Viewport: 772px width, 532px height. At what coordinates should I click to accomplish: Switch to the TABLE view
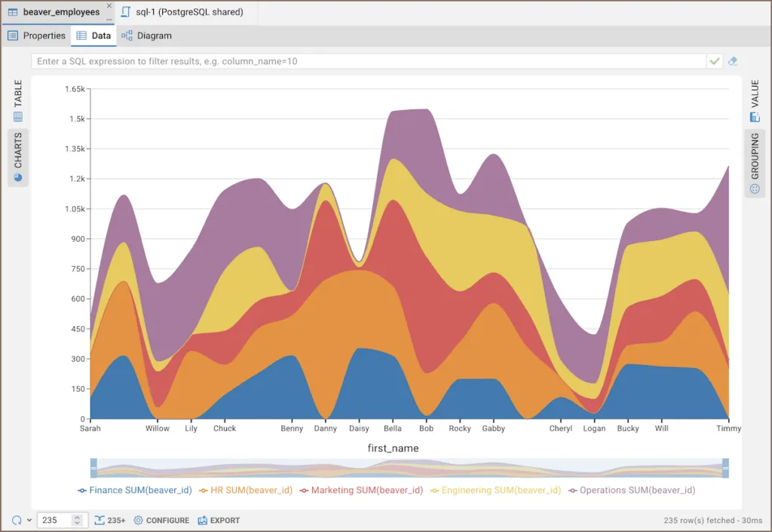18,100
